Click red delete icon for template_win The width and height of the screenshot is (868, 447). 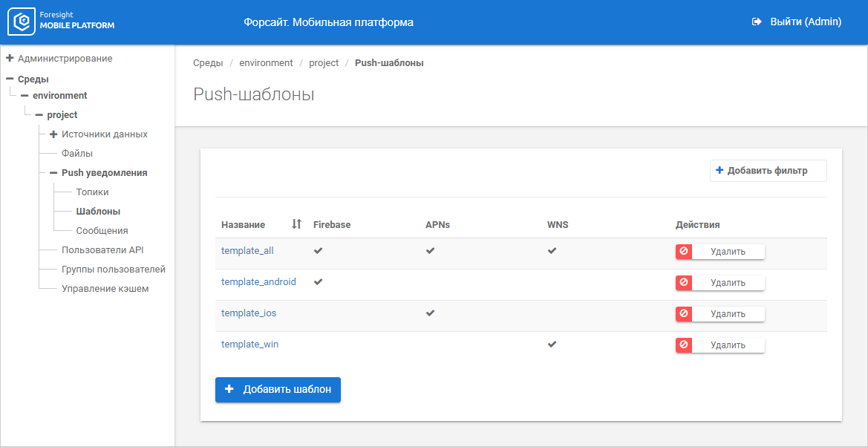(684, 345)
